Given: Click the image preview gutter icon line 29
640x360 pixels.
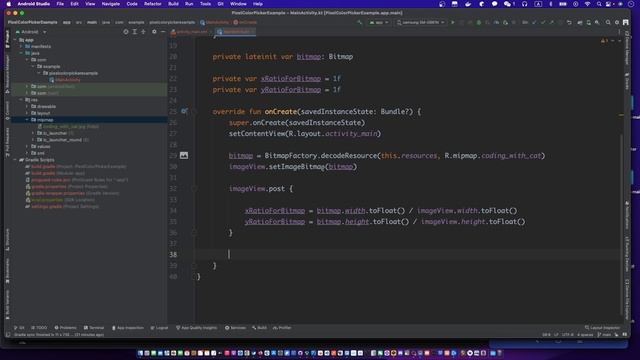Looking at the screenshot, I should pyautogui.click(x=184, y=156).
